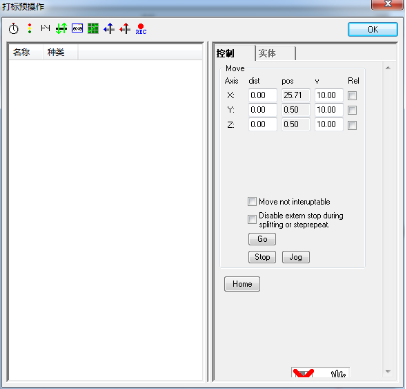Click the 名称 column header
Screen dimensions: 406x389
[26, 52]
